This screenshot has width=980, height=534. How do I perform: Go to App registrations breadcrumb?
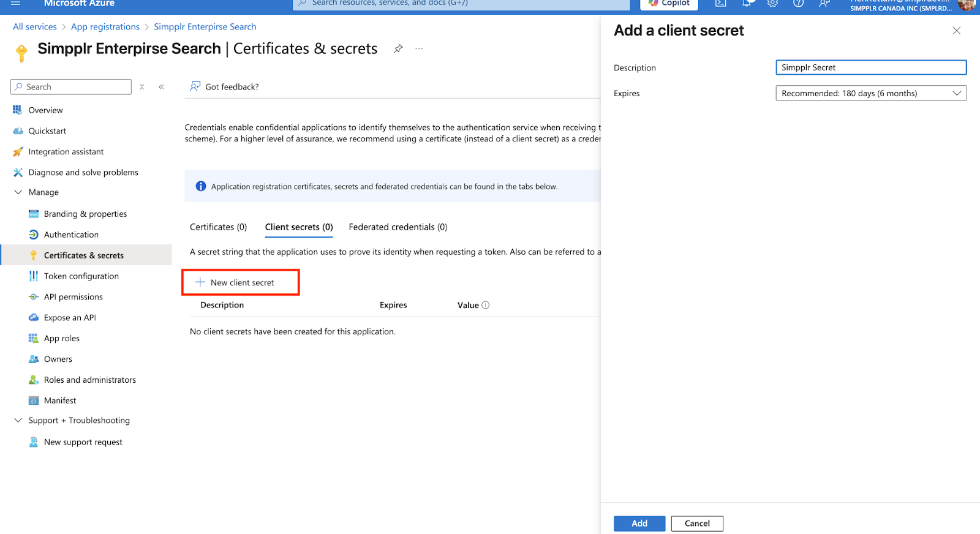(x=105, y=27)
